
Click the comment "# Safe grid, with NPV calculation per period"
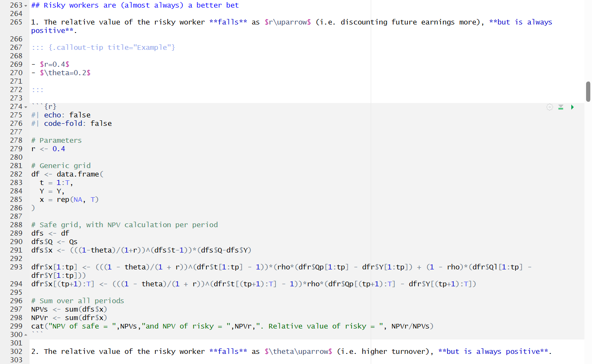125,225
